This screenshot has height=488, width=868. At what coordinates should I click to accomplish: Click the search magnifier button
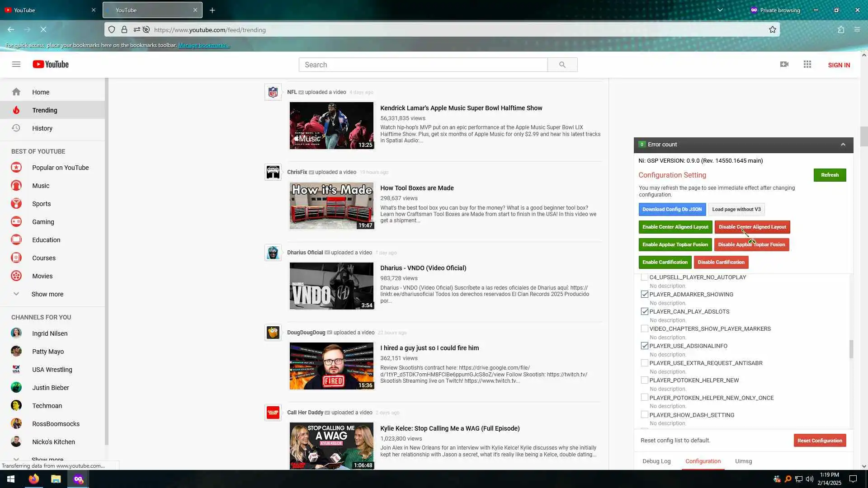coord(562,65)
